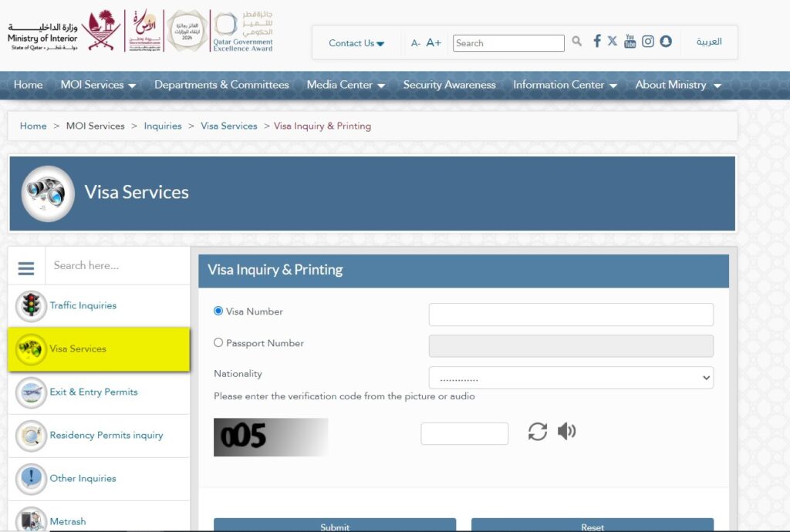Screen dimensions: 790x532
Task: Open the sidebar hamburger menu
Action: [x=25, y=267]
